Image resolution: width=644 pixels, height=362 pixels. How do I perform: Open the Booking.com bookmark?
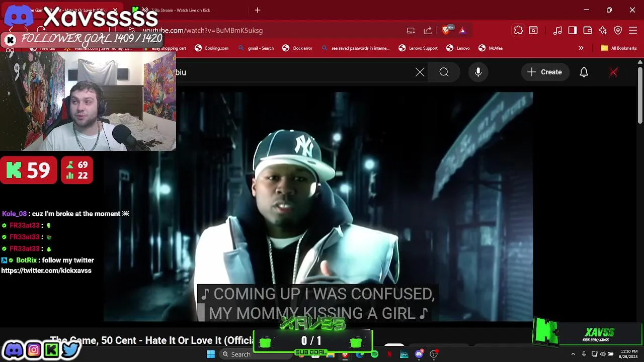[212, 48]
